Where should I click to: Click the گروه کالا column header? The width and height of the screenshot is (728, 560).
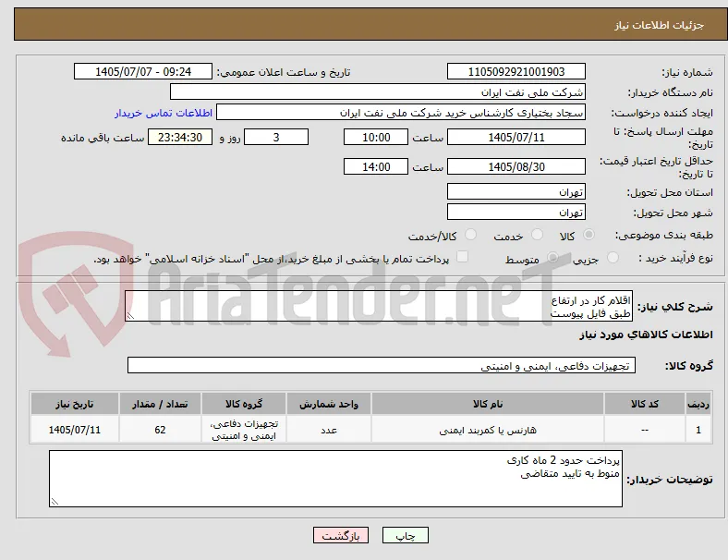click(x=244, y=404)
